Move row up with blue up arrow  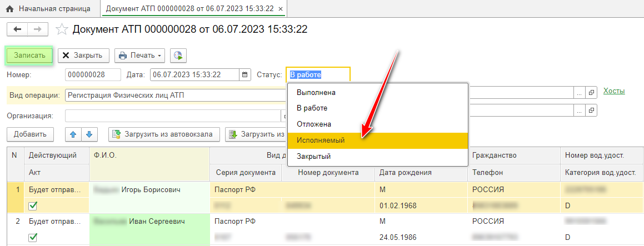click(73, 134)
